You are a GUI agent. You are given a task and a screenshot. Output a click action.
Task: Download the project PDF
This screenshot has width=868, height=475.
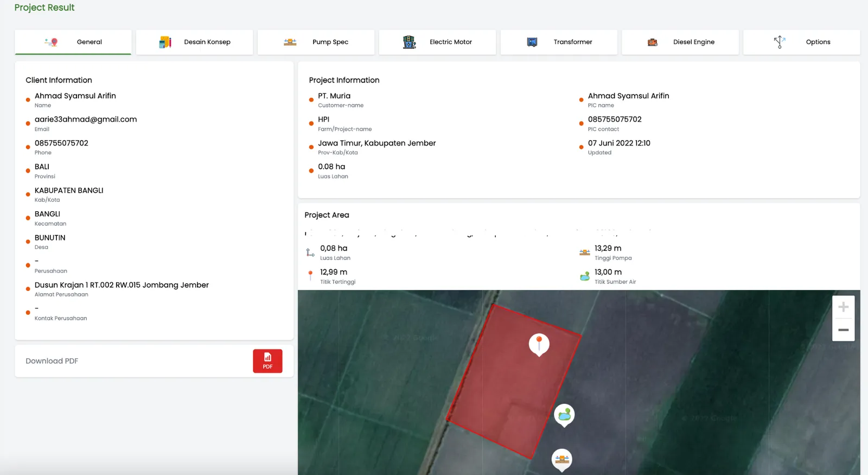267,361
